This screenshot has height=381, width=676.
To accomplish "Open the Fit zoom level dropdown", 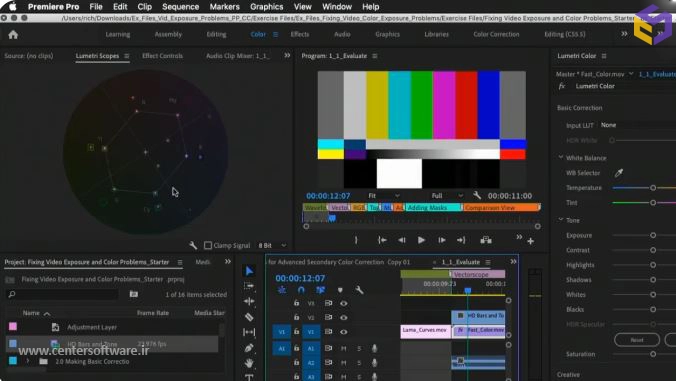I will (x=383, y=196).
